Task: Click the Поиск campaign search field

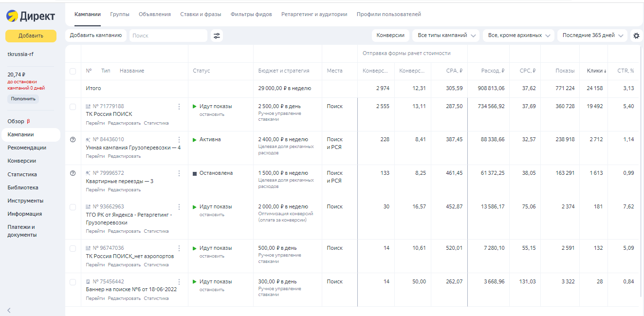Action: pos(168,36)
